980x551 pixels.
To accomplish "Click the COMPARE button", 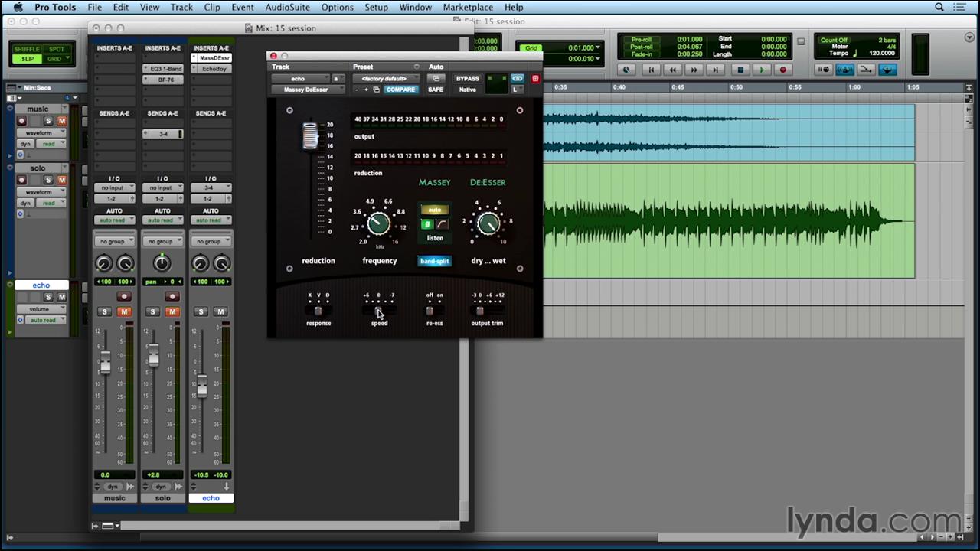I will [400, 90].
